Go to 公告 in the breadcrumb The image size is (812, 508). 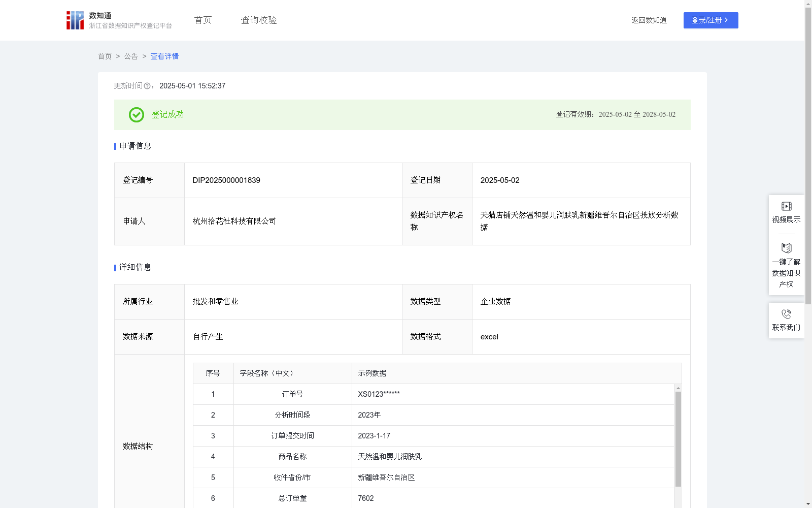[131, 56]
